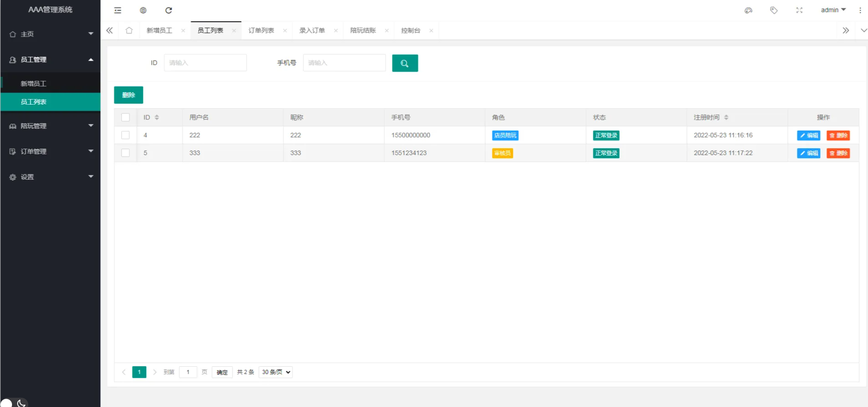Viewport: 868px width, 407px height.
Task: Go to the home tab icon
Action: [x=129, y=31]
